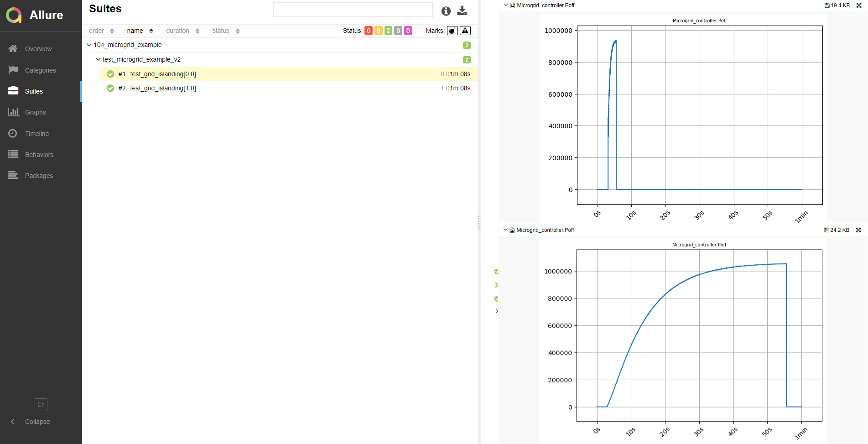Toggle the flaky marks filter
868x444 pixels.
[x=452, y=31]
